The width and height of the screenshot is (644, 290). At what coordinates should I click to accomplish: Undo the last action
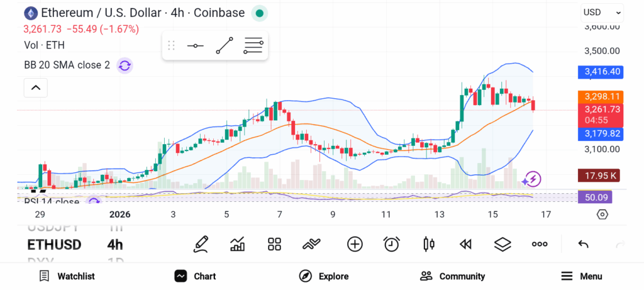click(583, 244)
